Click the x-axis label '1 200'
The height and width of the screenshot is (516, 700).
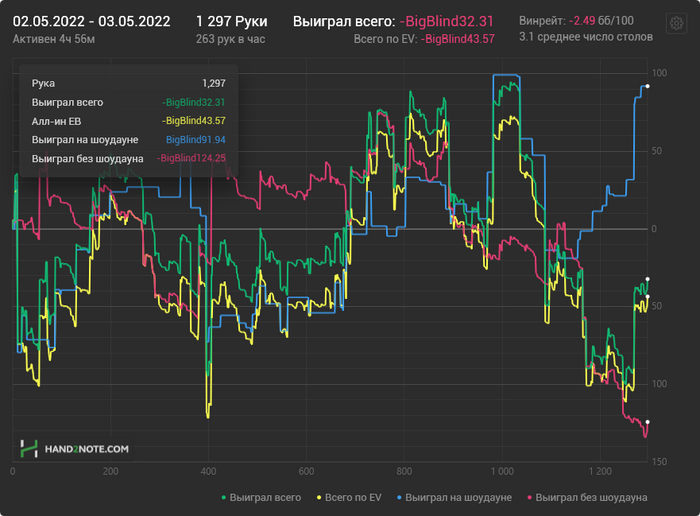(x=600, y=471)
